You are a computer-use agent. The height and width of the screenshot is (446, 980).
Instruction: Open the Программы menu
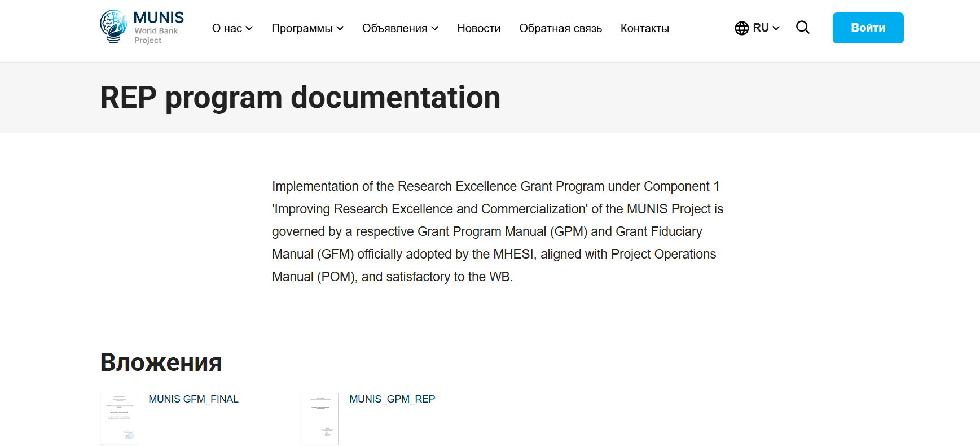(x=302, y=28)
